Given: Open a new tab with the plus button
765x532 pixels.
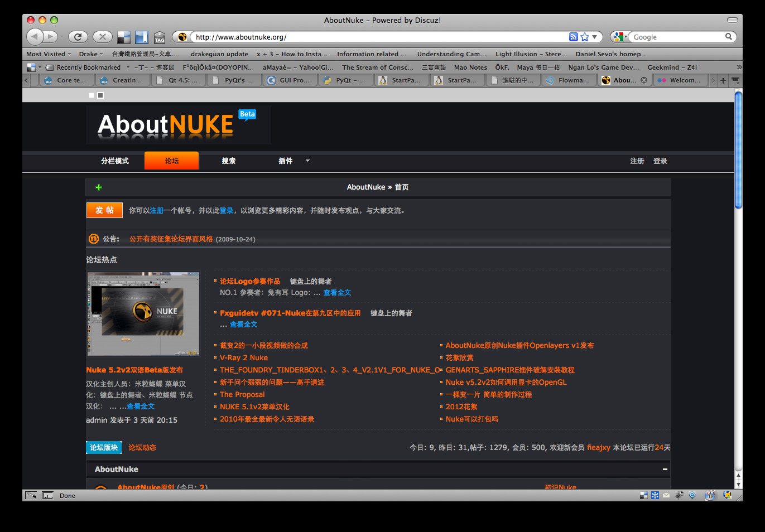Looking at the screenshot, I should coord(723,80).
